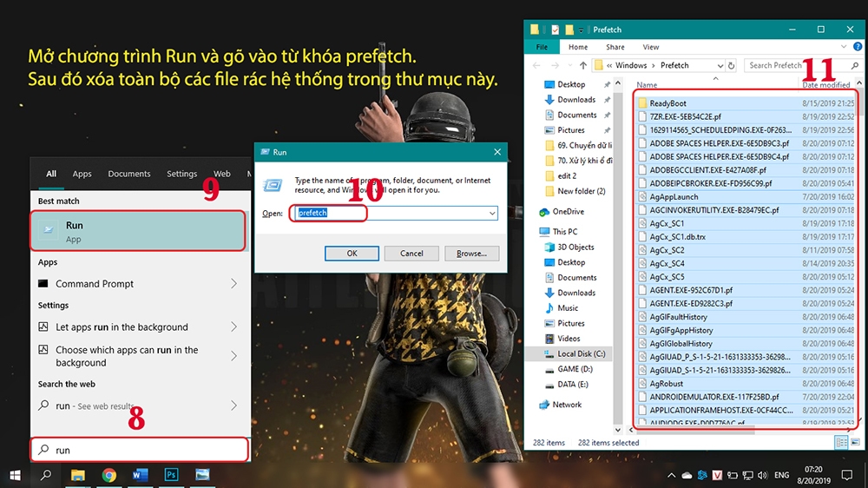Click OK in Run dialog
The width and height of the screenshot is (868, 488).
click(x=352, y=254)
